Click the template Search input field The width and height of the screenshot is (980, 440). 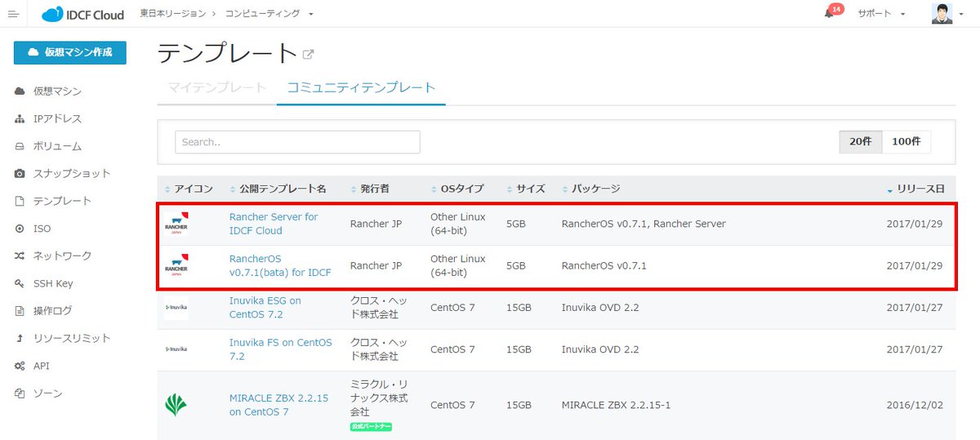click(297, 142)
